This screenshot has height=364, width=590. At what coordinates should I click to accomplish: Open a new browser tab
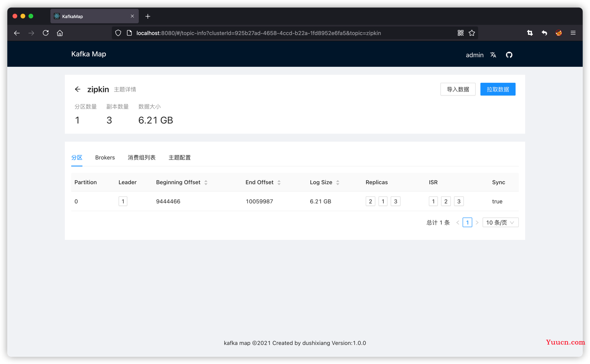pos(148,16)
